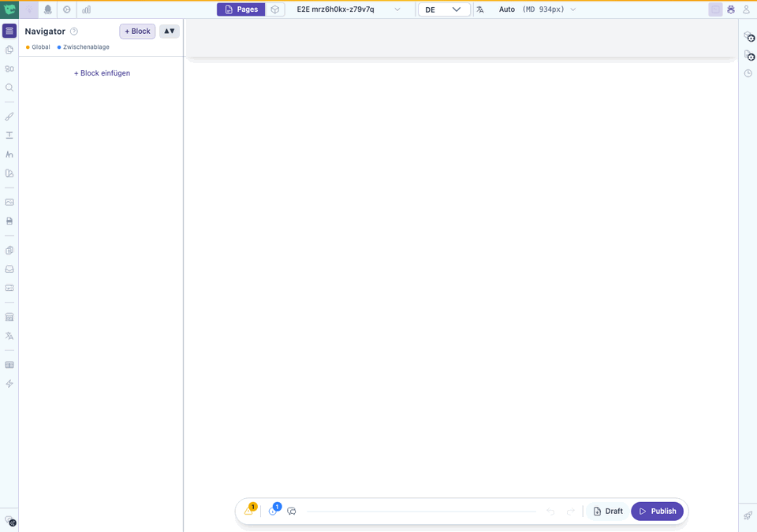757x532 pixels.
Task: Click Navigator help question mark
Action: pyautogui.click(x=74, y=32)
